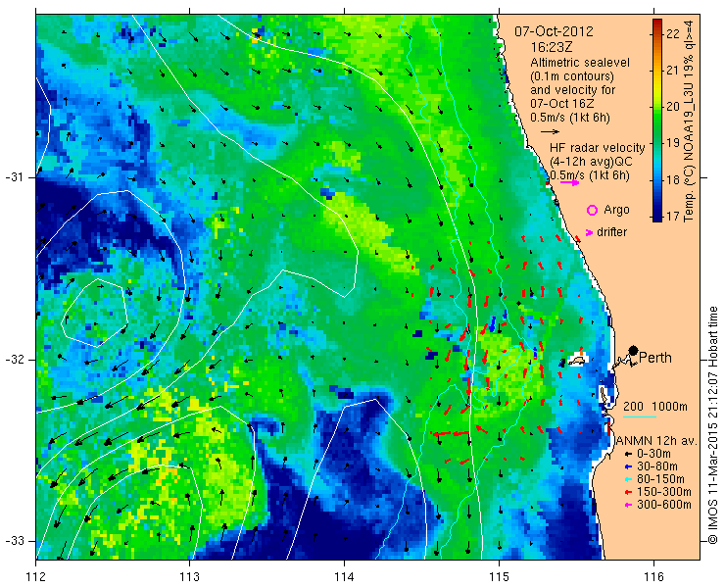Click the cyan 200 1000m isobath legend line
The image size is (725, 588).
640,417
